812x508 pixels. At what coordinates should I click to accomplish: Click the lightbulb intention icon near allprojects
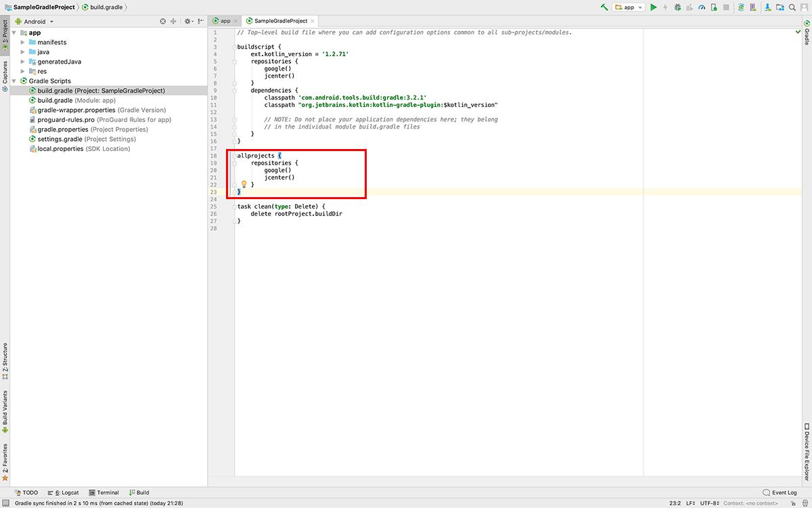click(x=243, y=184)
